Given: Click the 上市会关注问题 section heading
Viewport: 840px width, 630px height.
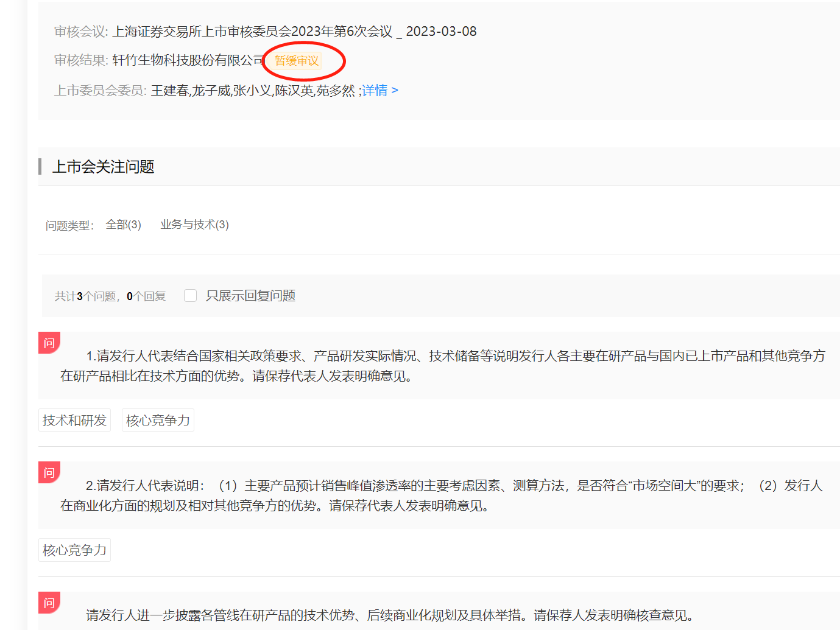Looking at the screenshot, I should pos(104,167).
